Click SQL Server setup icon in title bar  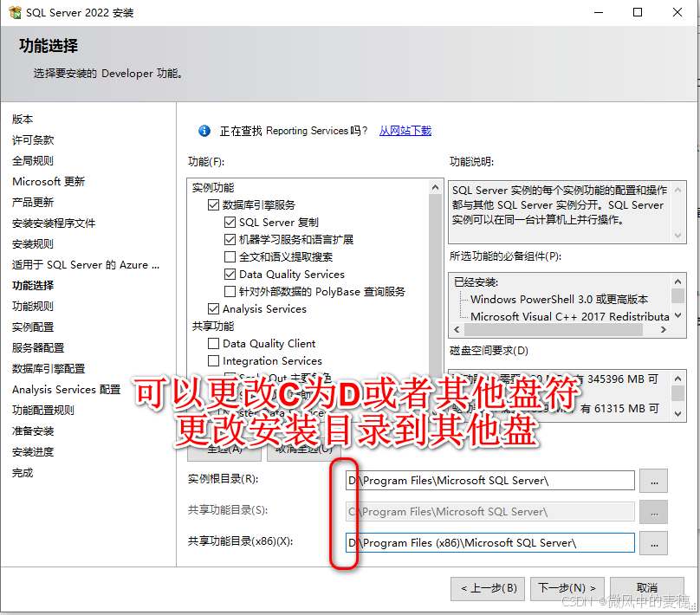point(15,12)
